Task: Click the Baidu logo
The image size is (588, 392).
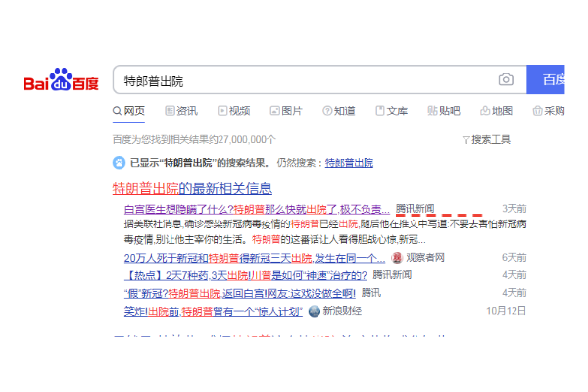Action: click(61, 79)
